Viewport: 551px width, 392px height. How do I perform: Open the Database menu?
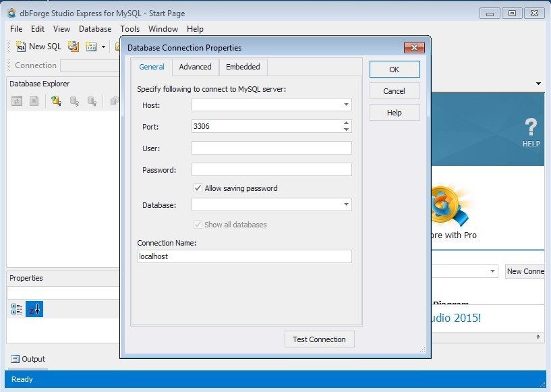click(x=95, y=29)
